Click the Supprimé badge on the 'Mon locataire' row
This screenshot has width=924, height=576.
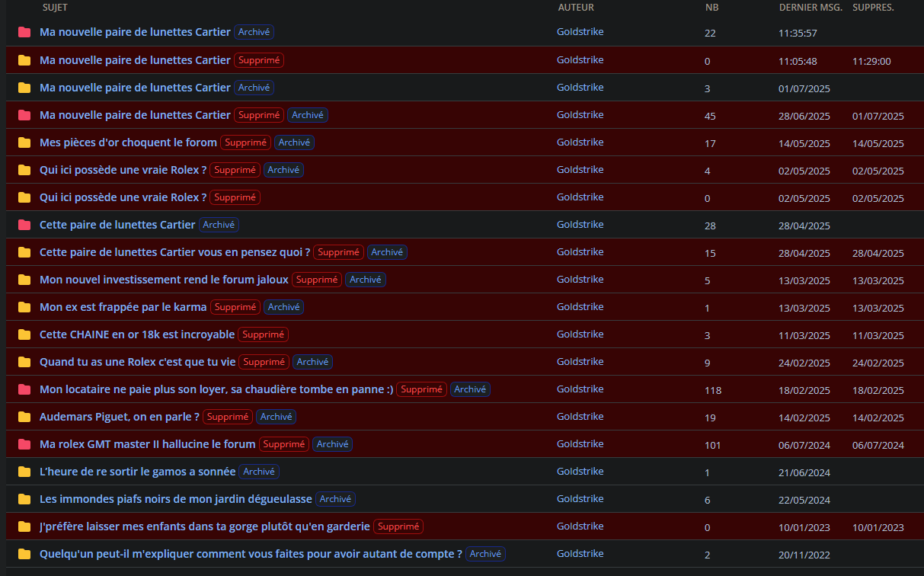[x=422, y=389]
